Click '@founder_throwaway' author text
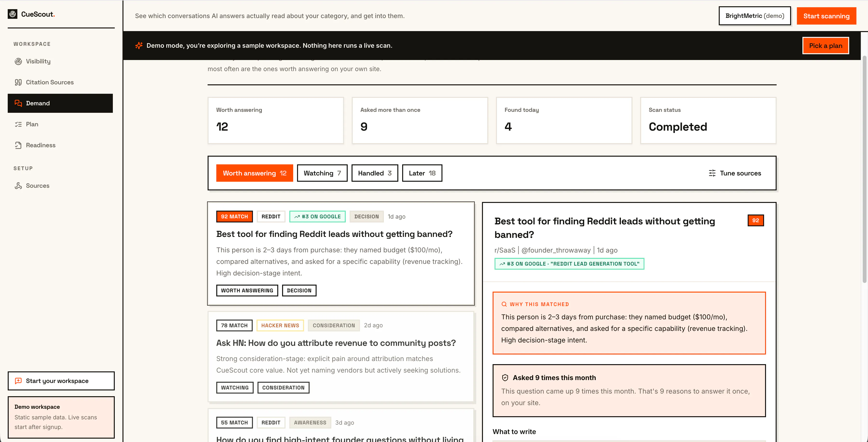The image size is (868, 442). pos(556,250)
